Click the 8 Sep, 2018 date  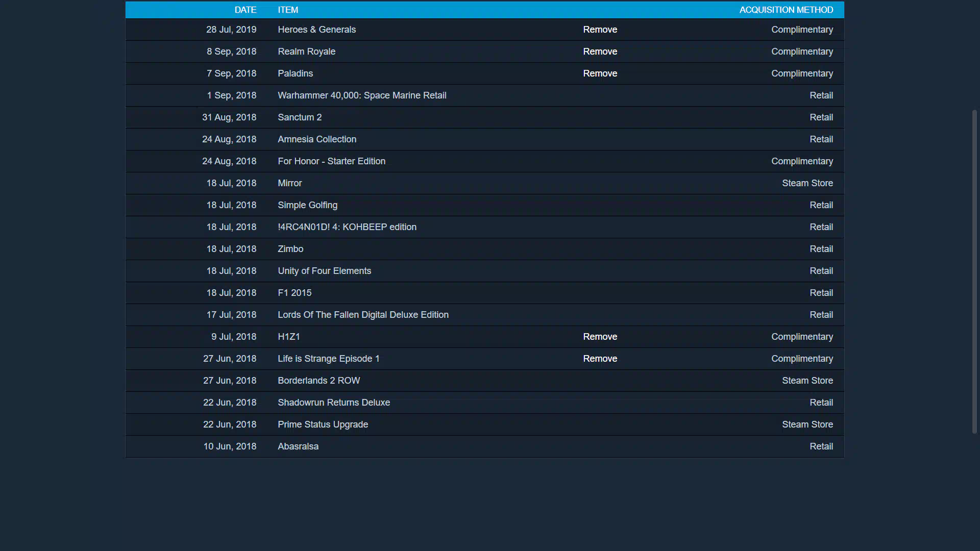coord(231,52)
